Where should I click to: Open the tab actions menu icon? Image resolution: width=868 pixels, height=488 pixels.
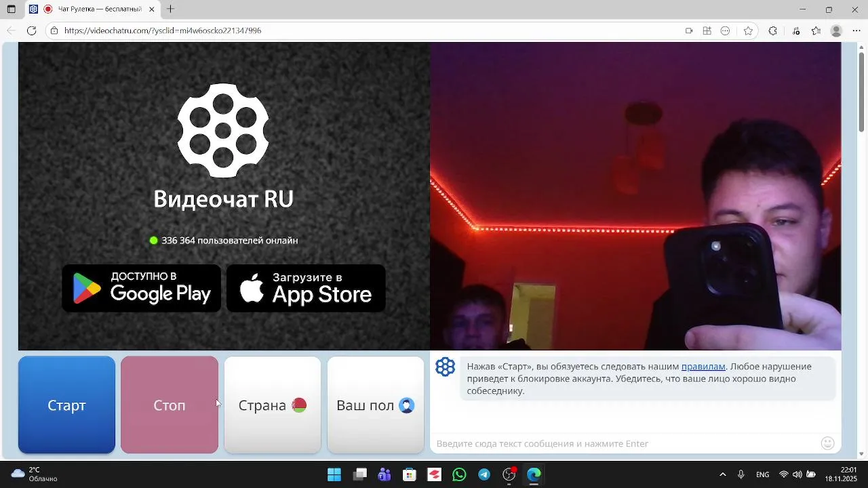pyautogui.click(x=11, y=9)
